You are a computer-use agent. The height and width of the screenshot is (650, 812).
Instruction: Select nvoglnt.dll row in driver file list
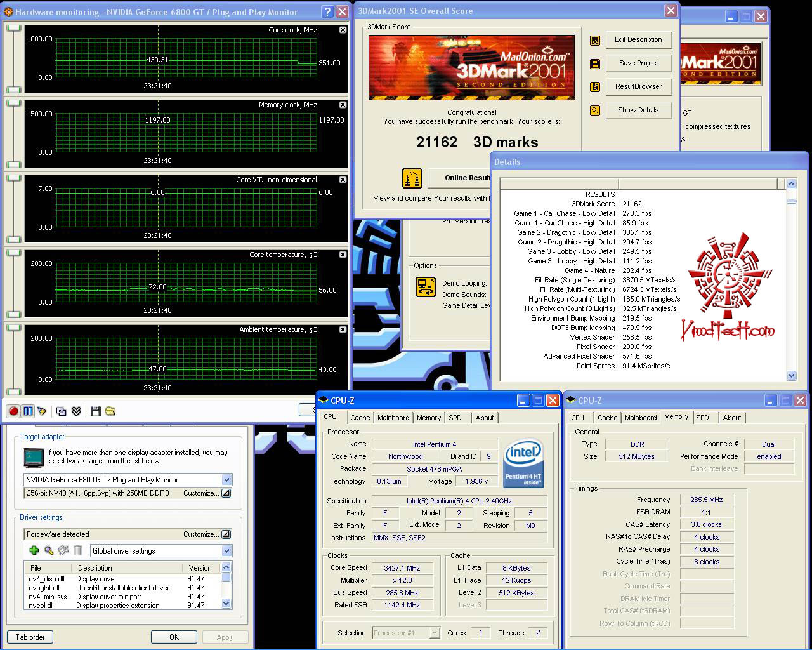[122, 588]
